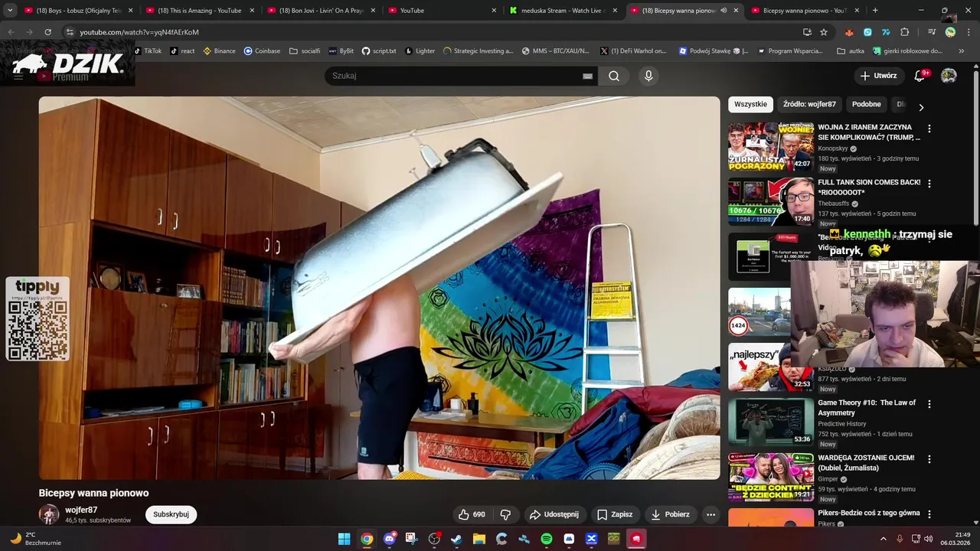Go back with the browser back arrow

(x=11, y=32)
